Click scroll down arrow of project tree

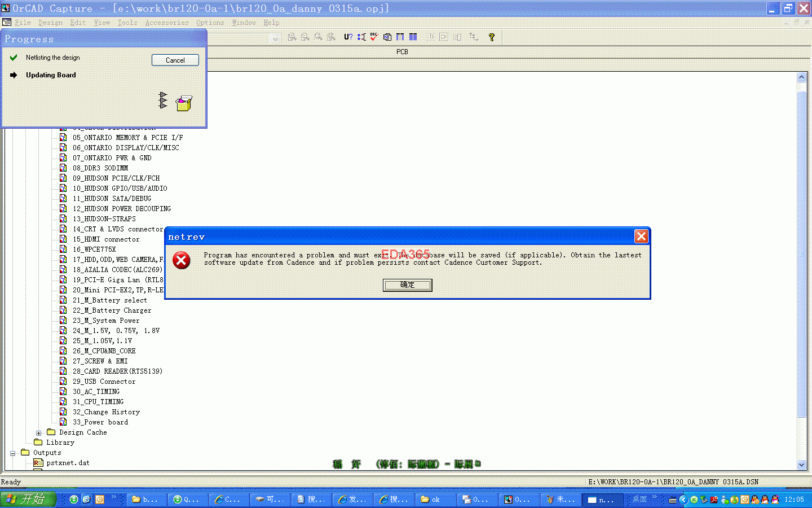coord(802,465)
